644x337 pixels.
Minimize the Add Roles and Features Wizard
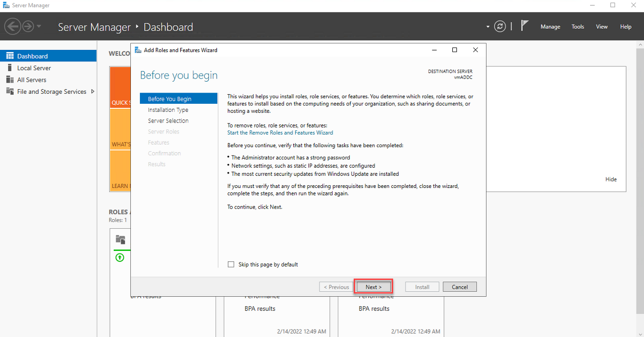point(434,50)
